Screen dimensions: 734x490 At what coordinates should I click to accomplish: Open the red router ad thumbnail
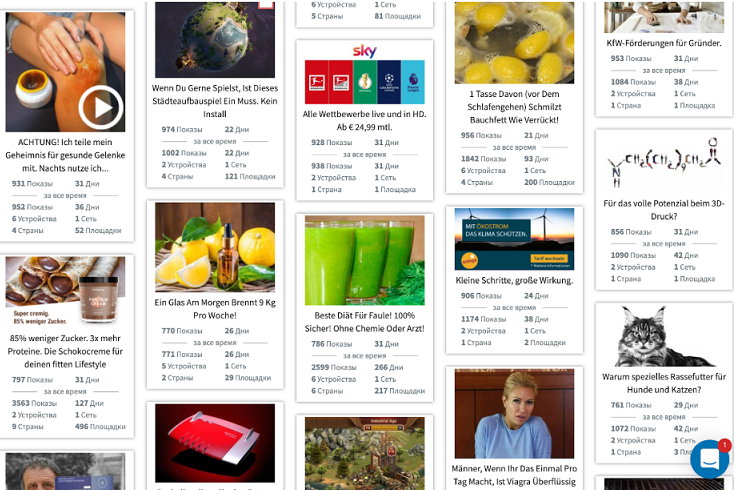tap(215, 443)
